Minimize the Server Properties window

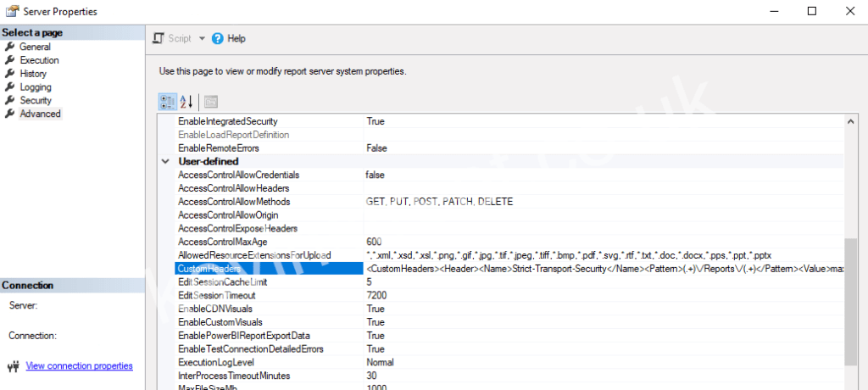(773, 11)
